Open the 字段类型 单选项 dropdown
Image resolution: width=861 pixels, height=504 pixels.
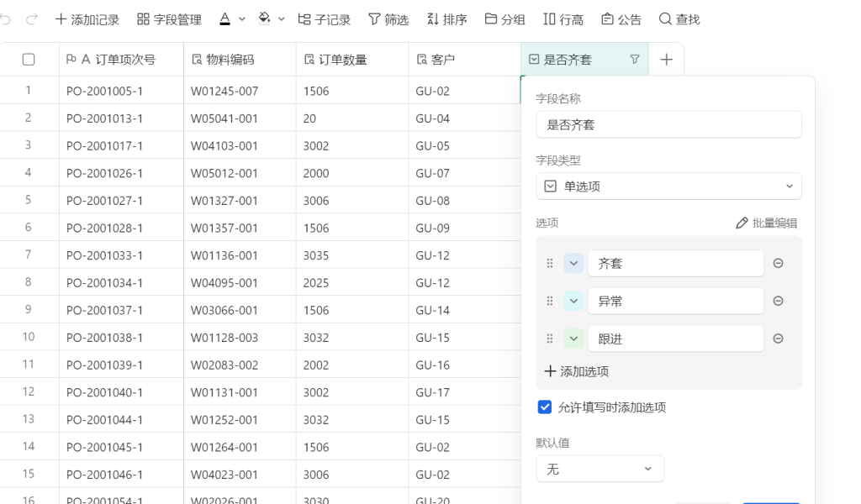[668, 186]
